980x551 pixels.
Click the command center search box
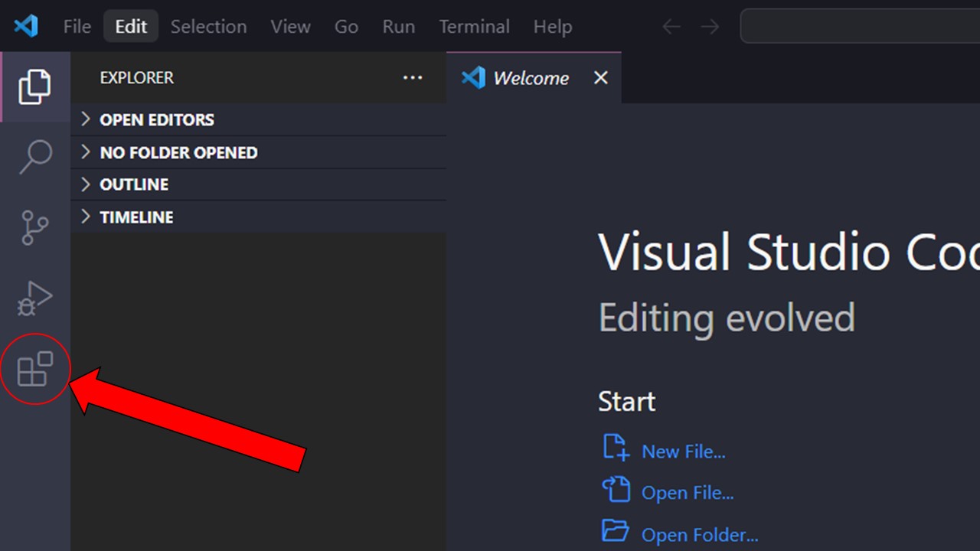tap(857, 25)
